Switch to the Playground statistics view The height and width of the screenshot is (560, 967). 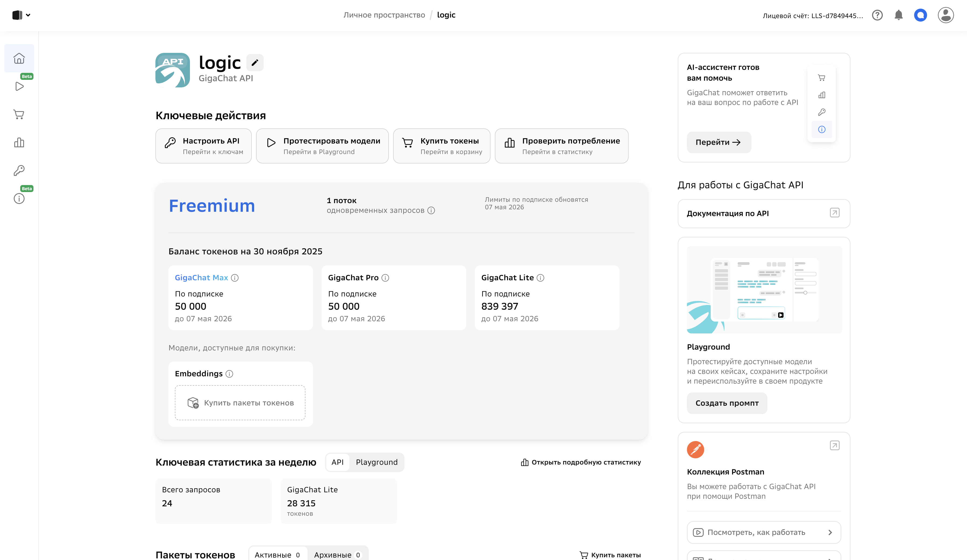(376, 462)
